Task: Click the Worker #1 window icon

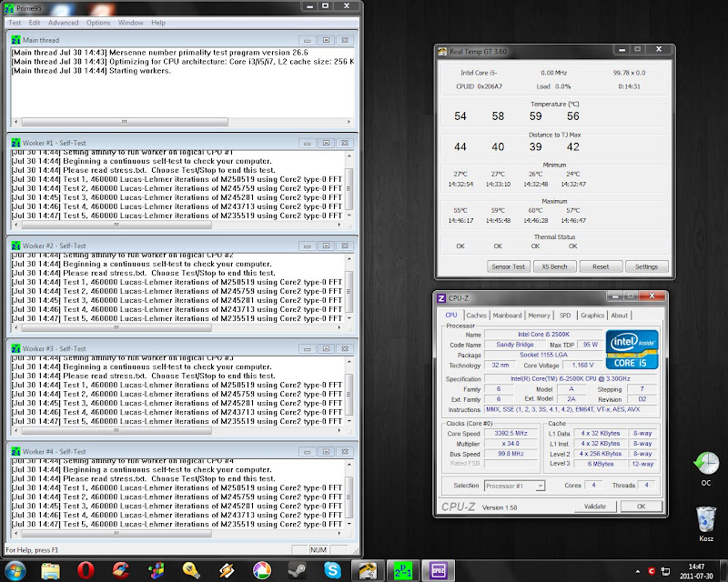Action: click(15, 143)
